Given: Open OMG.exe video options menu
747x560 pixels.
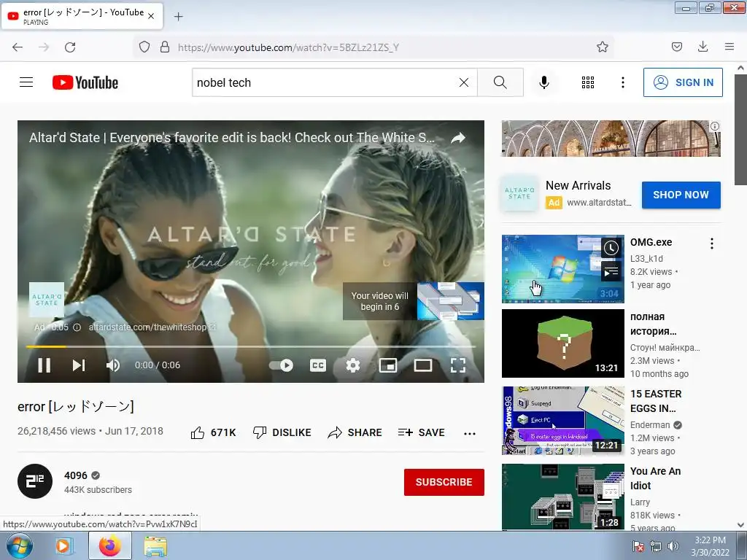Looking at the screenshot, I should coord(712,244).
